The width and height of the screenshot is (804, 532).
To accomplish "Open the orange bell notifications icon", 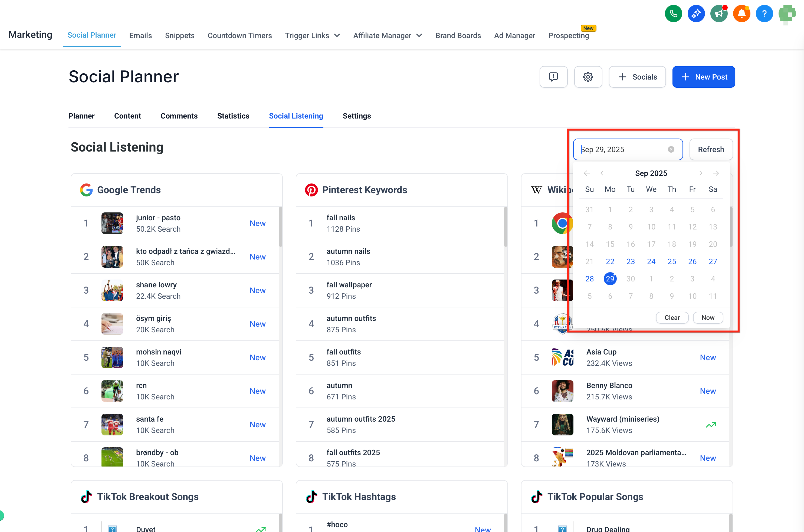I will tap(741, 14).
